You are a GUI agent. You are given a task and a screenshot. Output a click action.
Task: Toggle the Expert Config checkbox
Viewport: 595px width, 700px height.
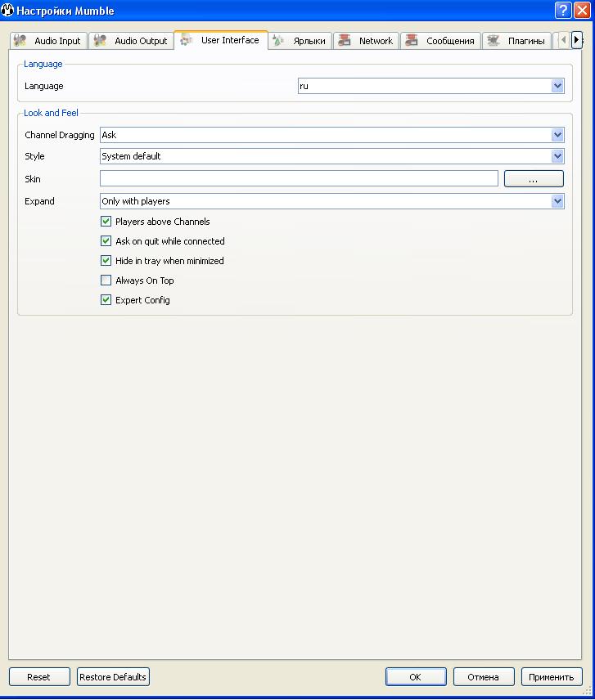tap(106, 300)
